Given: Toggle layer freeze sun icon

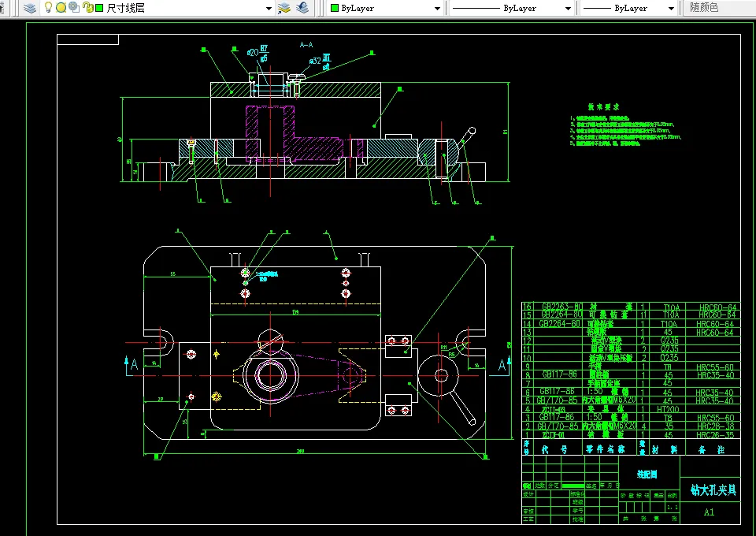Looking at the screenshot, I should 61,8.
